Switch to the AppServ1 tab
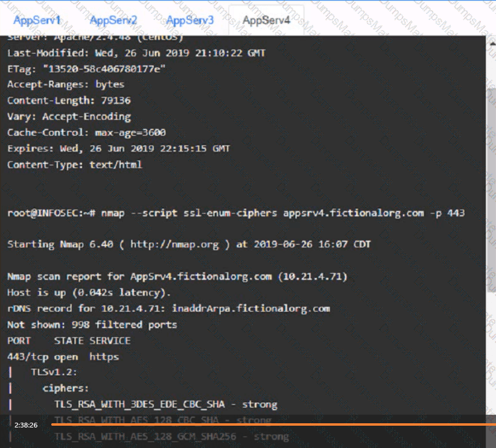 (37, 21)
